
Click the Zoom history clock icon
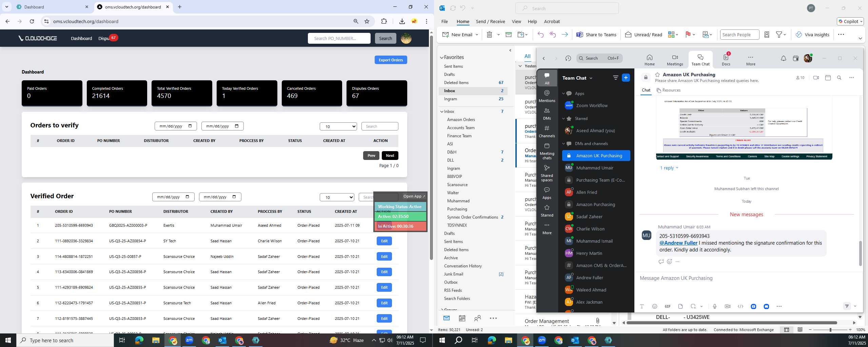[x=568, y=58]
